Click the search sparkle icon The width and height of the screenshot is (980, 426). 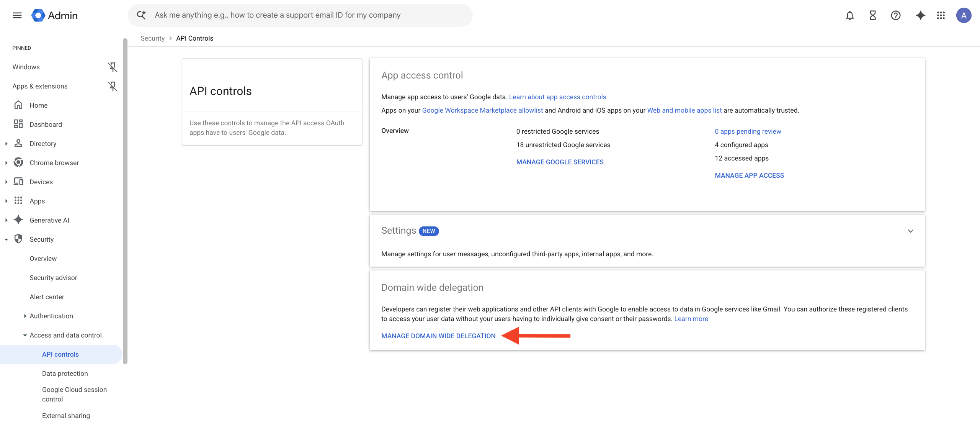coord(141,15)
